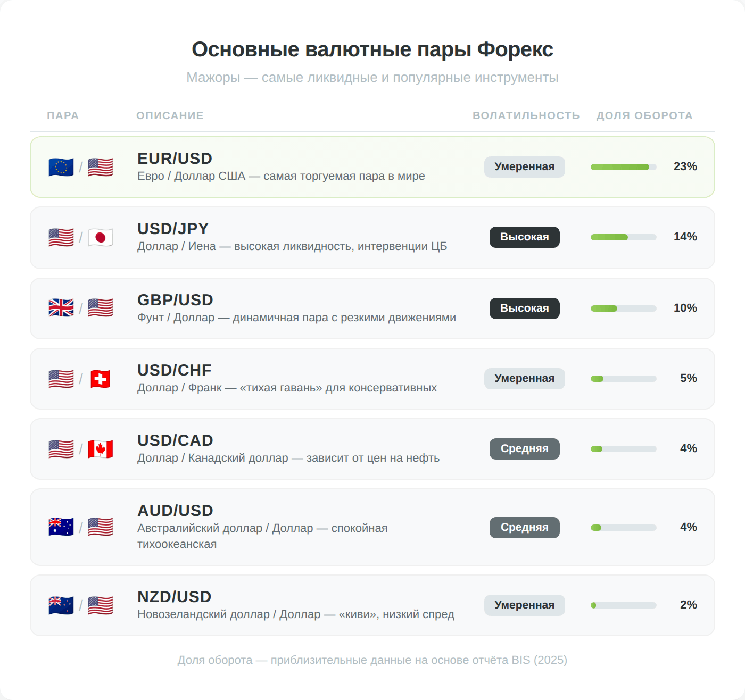Click the "Умеренная" badge for NZD/USD
745x700 pixels.
point(524,605)
